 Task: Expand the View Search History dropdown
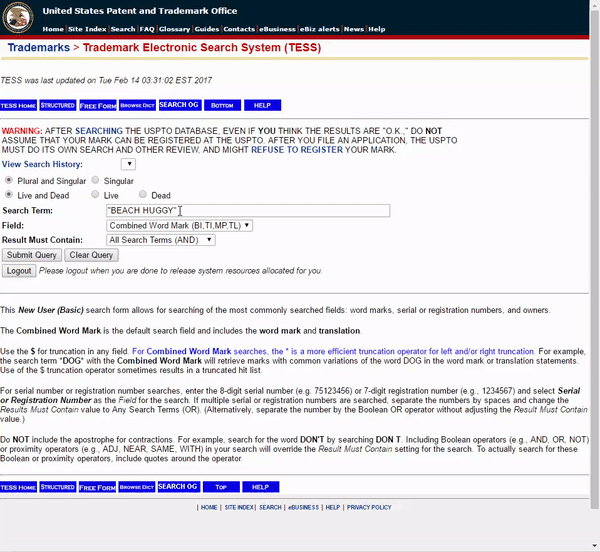pos(129,164)
